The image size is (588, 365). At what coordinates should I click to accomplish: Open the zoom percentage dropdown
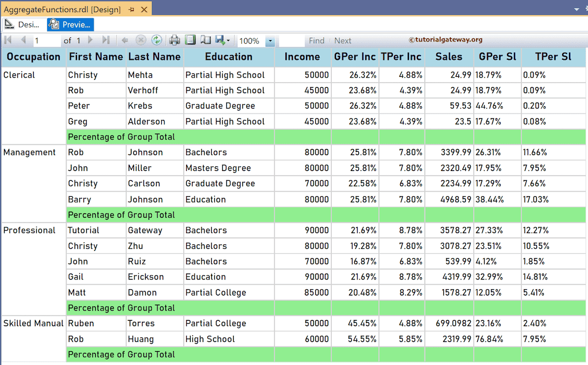269,40
